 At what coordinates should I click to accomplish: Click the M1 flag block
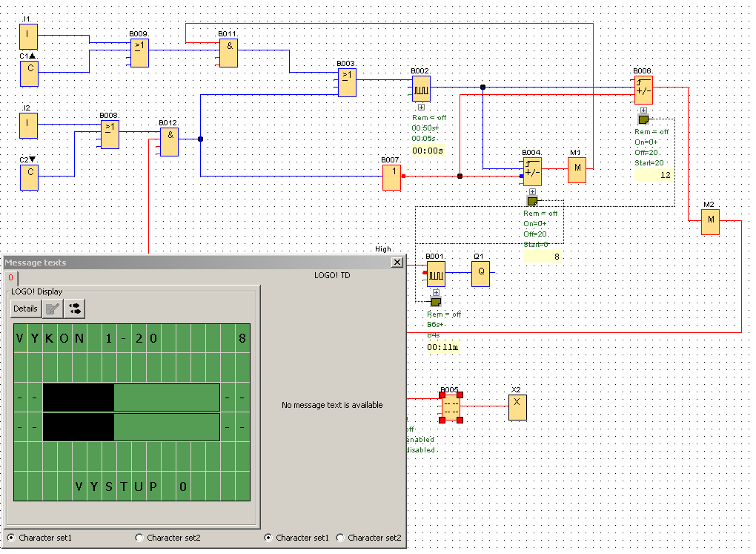(577, 171)
